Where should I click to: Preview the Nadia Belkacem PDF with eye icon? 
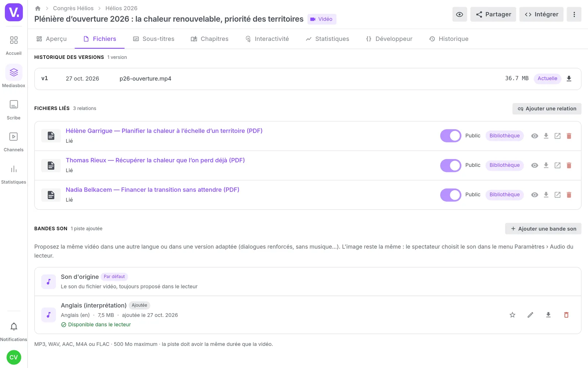[x=535, y=195]
